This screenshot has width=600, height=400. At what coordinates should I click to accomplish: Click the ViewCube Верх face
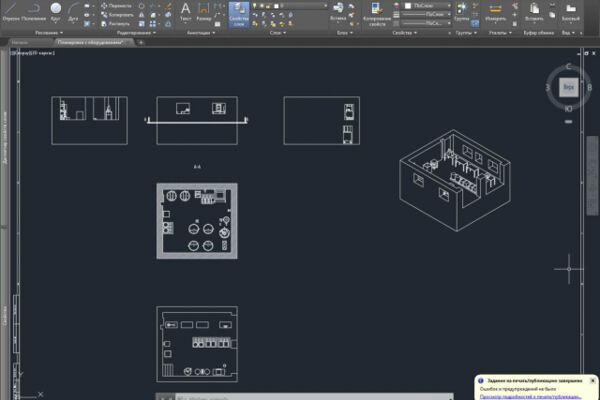tap(569, 87)
